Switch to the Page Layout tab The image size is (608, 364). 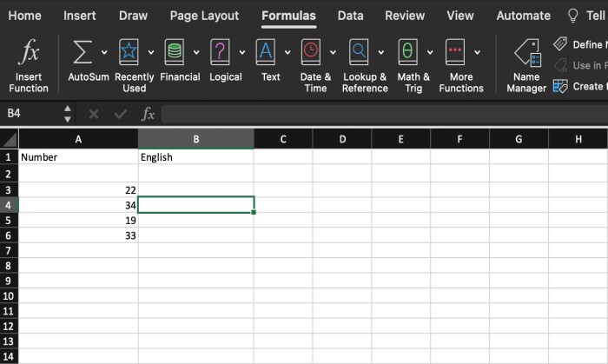pos(204,16)
